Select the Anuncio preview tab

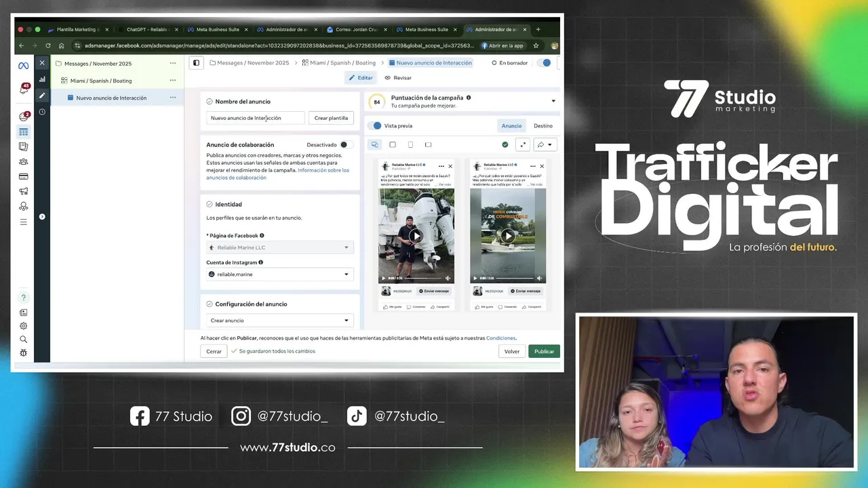(x=511, y=125)
